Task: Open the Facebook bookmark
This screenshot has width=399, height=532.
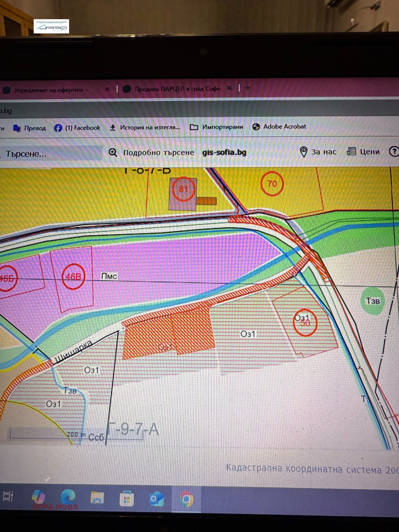Action: (77, 128)
